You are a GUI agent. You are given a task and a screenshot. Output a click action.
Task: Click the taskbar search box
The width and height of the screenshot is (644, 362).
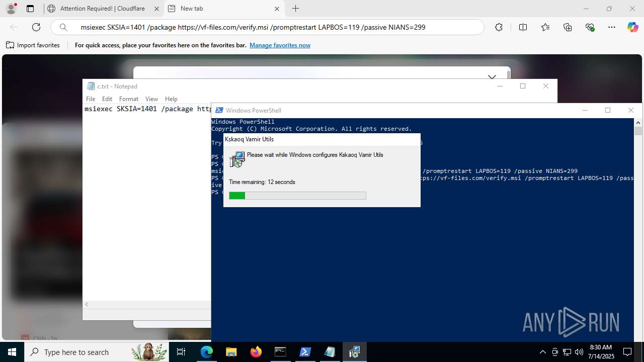tap(96, 352)
